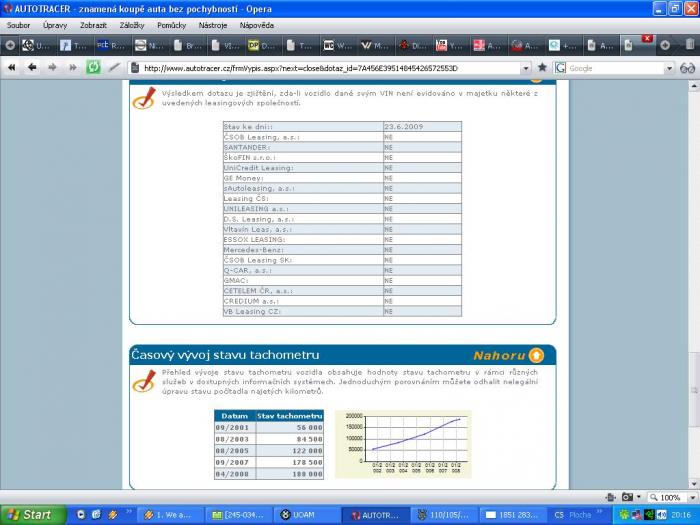Click inside the URL address field
This screenshot has height=525, width=700.
pyautogui.click(x=330, y=68)
